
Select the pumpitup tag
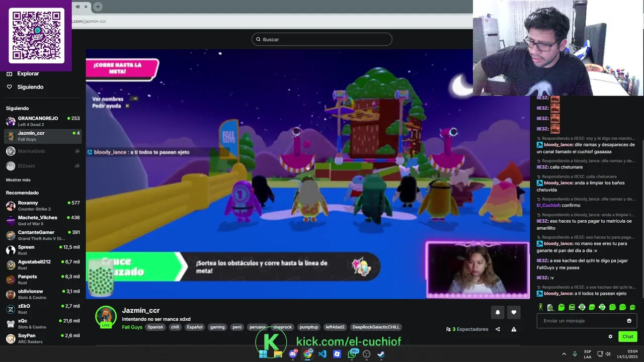309,327
